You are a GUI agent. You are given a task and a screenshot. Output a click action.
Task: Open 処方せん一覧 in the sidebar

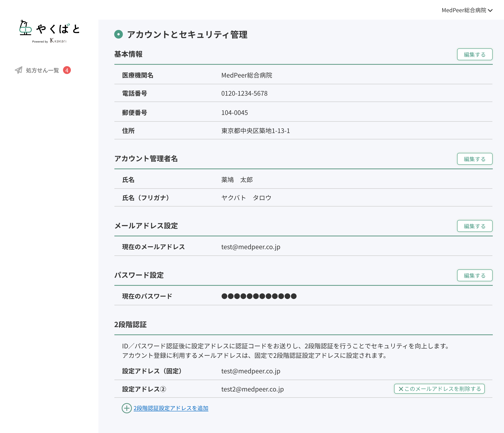[43, 70]
